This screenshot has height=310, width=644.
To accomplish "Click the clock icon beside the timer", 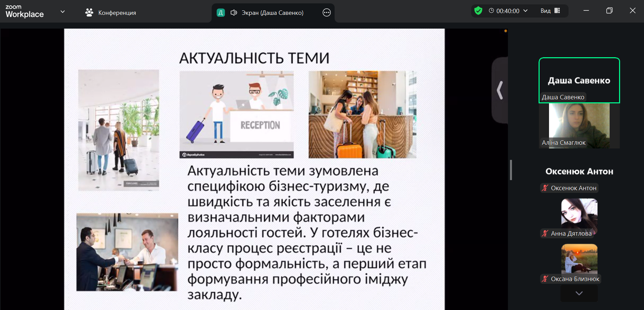I will [x=491, y=11].
